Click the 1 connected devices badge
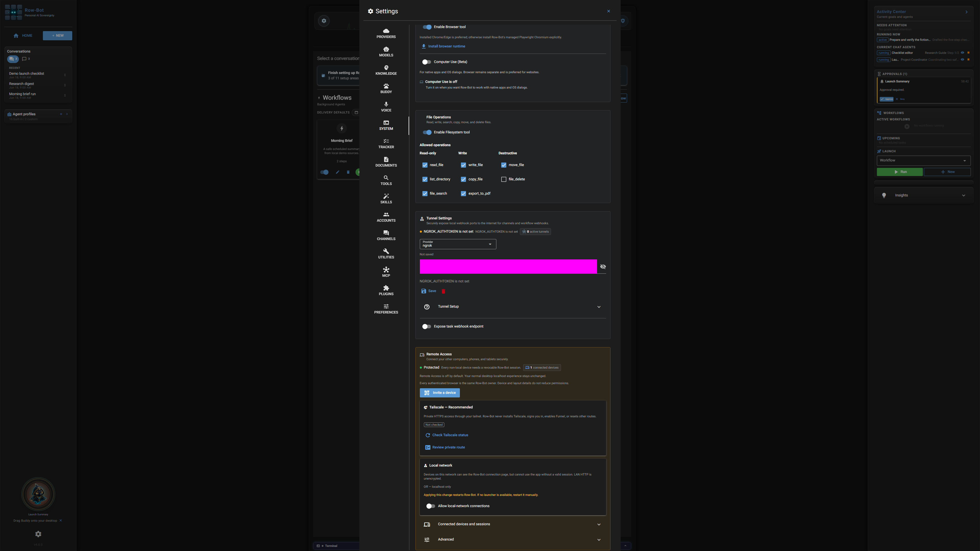 pos(542,368)
